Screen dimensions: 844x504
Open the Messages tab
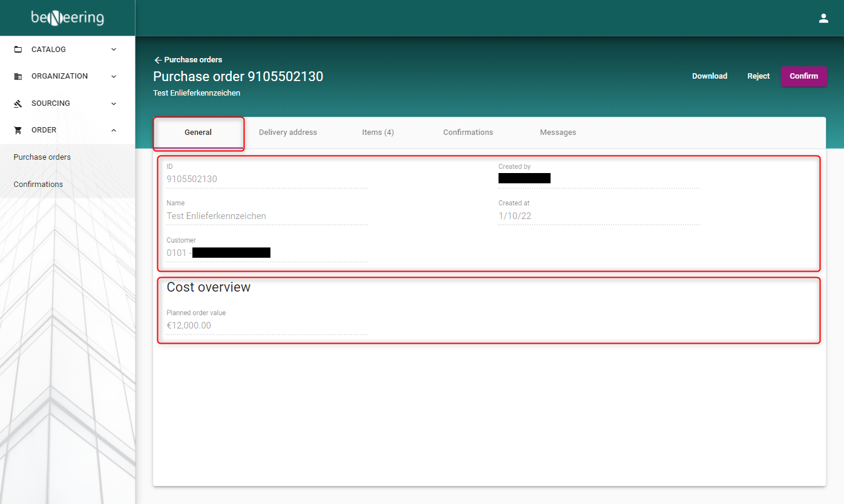pyautogui.click(x=558, y=133)
